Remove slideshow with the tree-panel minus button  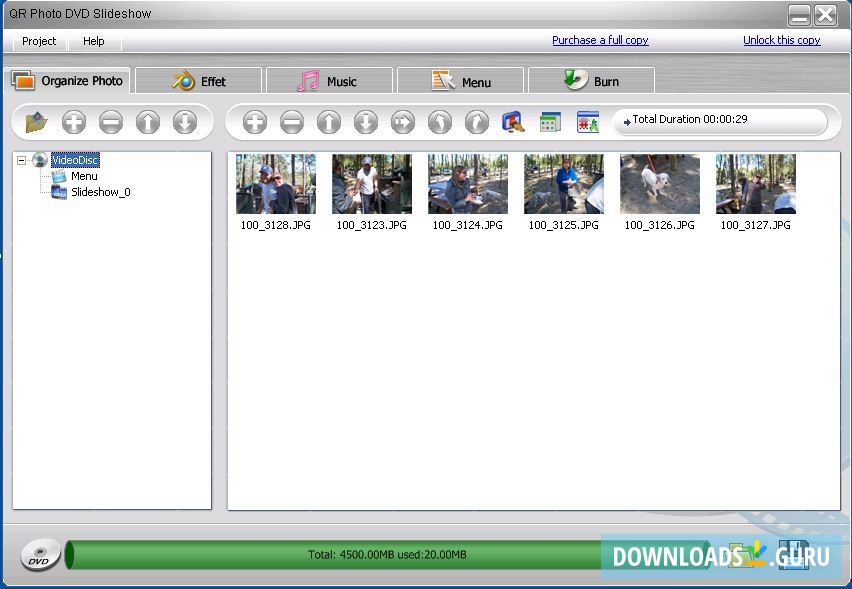click(x=111, y=122)
